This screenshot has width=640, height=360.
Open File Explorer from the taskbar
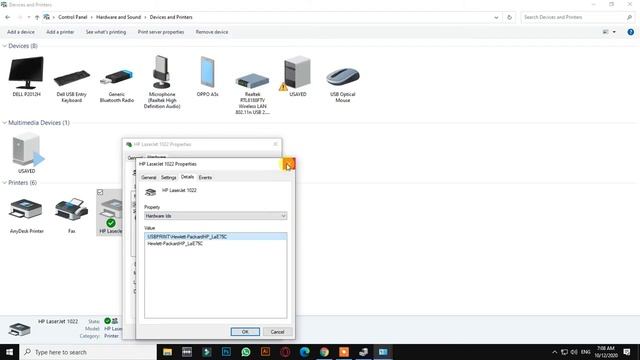pos(167,352)
